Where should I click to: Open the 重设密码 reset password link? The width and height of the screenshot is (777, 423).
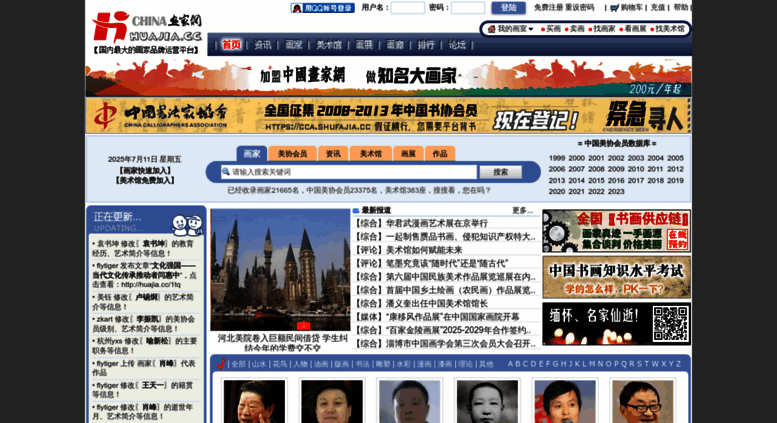tap(579, 7)
